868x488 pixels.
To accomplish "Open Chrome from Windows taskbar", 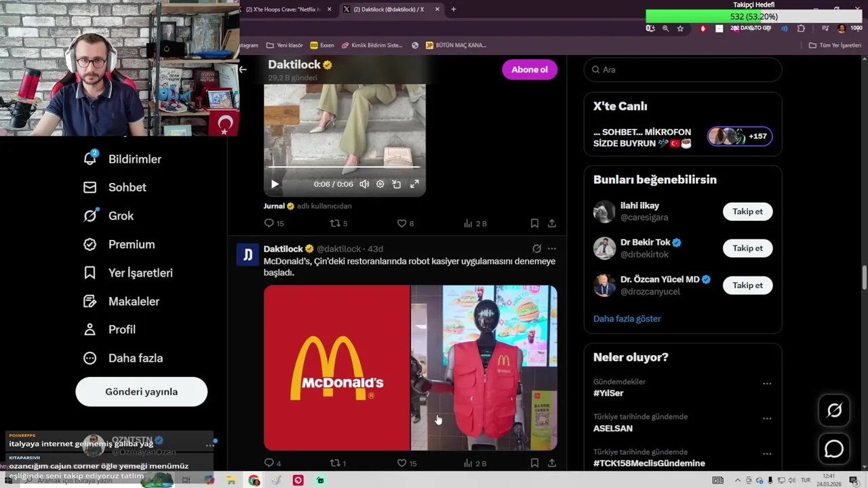I will tap(254, 481).
